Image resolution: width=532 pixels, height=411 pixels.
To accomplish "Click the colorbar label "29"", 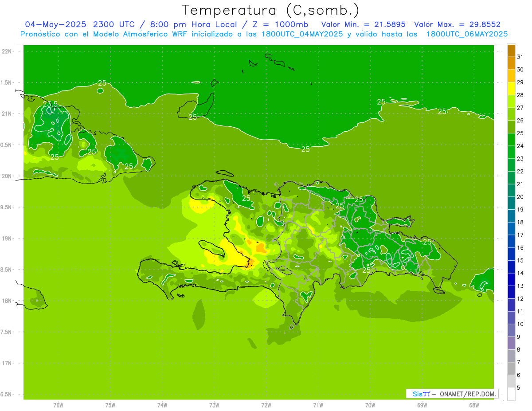I will [520, 82].
